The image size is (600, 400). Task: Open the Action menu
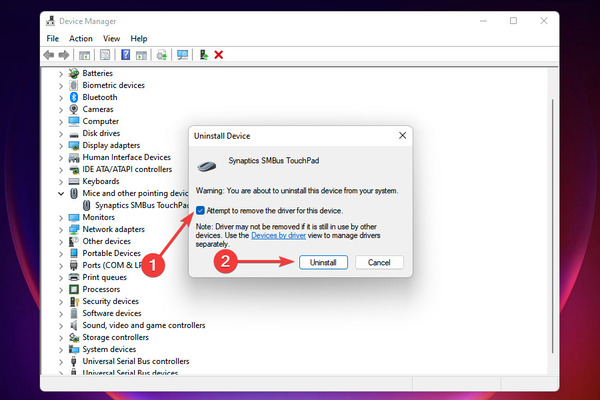pos(81,39)
